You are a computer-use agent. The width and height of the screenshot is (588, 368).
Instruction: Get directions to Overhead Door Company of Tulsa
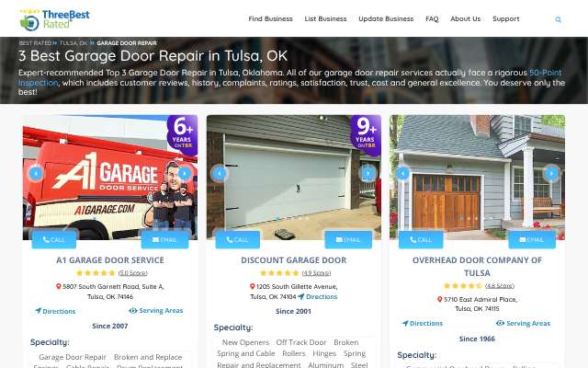(423, 323)
